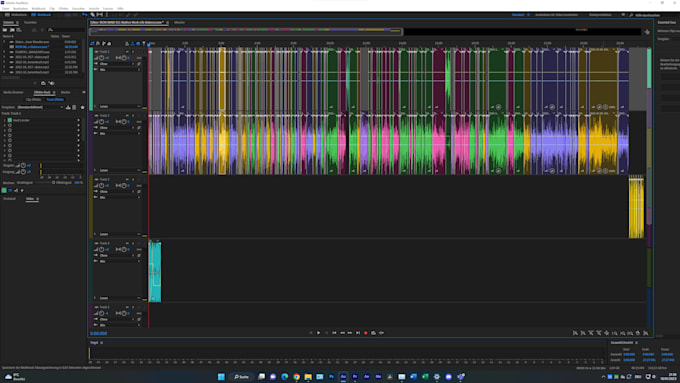The width and height of the screenshot is (680, 383).
Task: Select Clip-Effekte in effects rack
Action: tap(33, 99)
